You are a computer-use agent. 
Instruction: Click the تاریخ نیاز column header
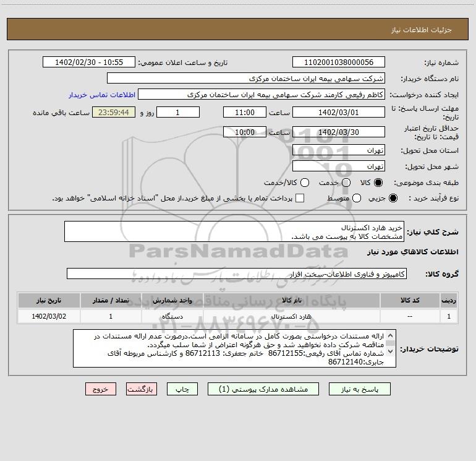(x=49, y=300)
